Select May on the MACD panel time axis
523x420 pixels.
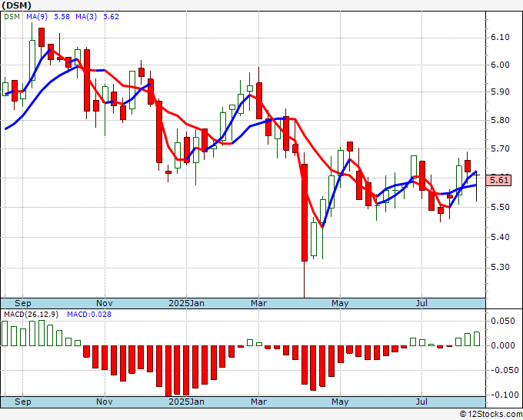[x=340, y=402]
